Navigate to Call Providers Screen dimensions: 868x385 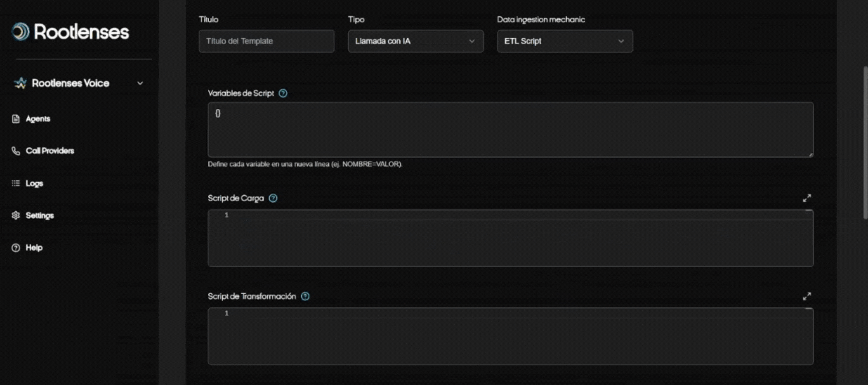click(x=50, y=151)
